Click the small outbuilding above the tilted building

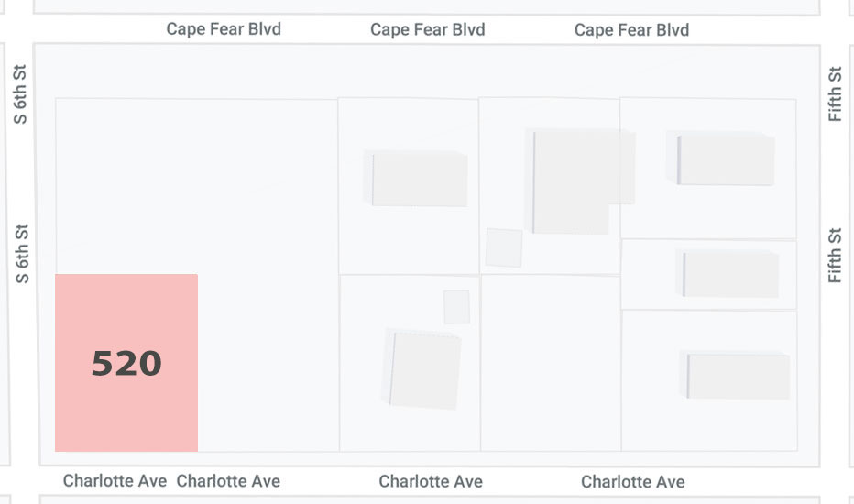pos(456,307)
